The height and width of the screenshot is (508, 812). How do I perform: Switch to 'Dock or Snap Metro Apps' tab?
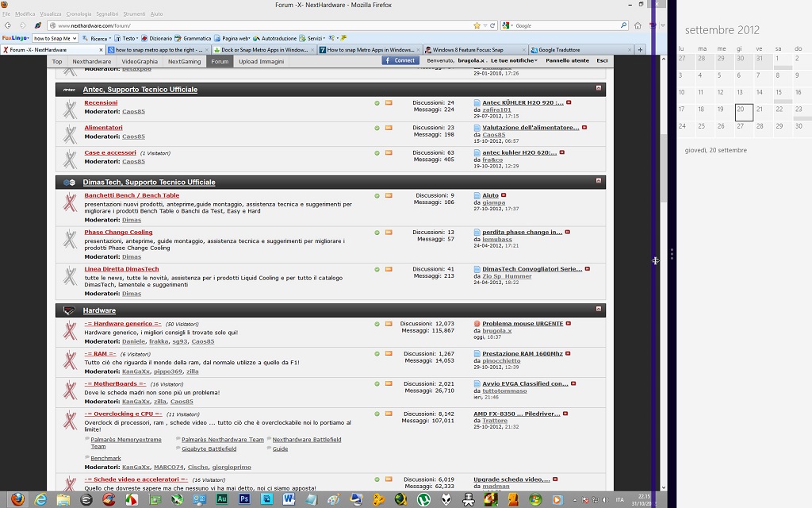pos(264,50)
